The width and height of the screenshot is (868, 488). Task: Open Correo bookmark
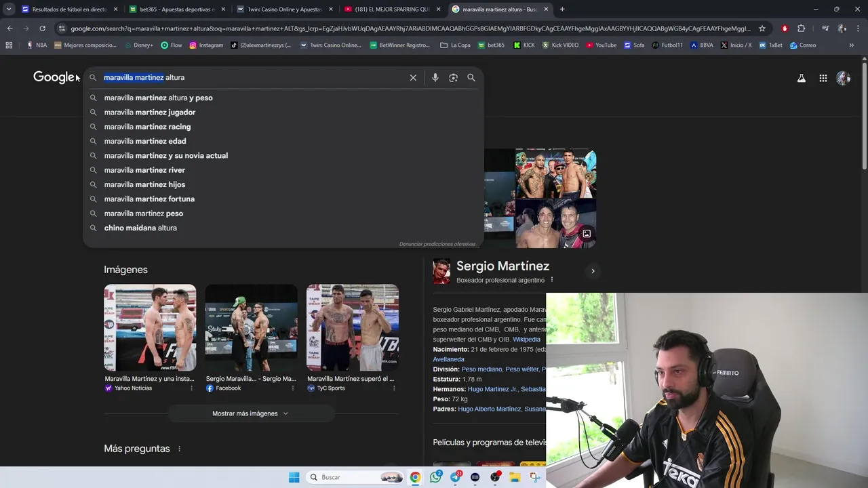803,45
